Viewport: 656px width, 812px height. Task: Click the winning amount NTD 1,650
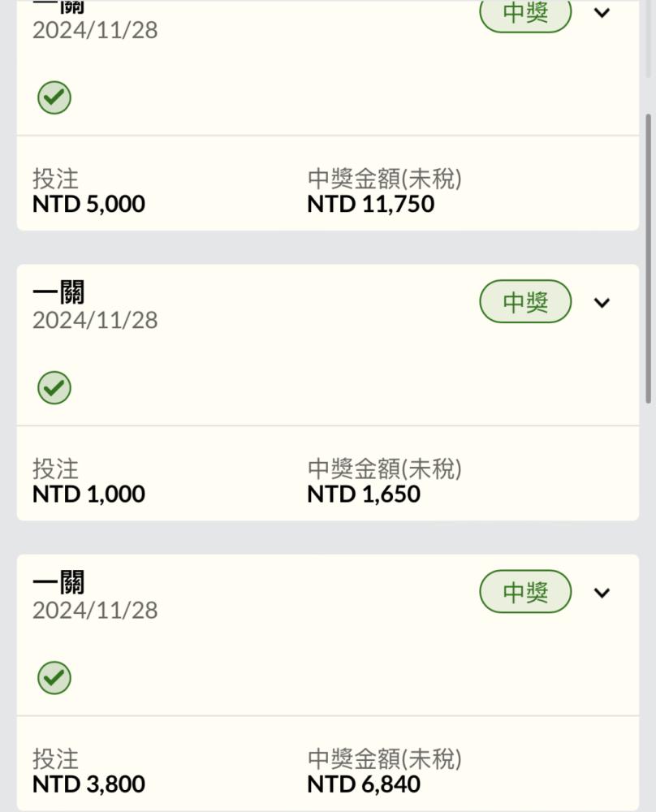[x=364, y=494]
